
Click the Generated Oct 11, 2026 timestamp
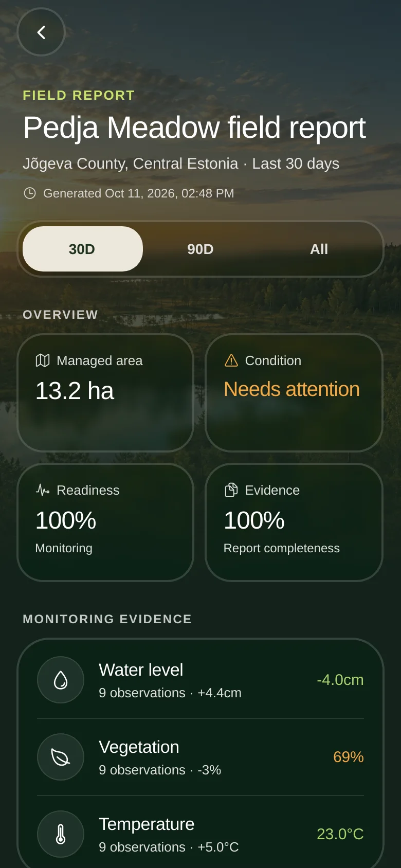[x=138, y=193]
